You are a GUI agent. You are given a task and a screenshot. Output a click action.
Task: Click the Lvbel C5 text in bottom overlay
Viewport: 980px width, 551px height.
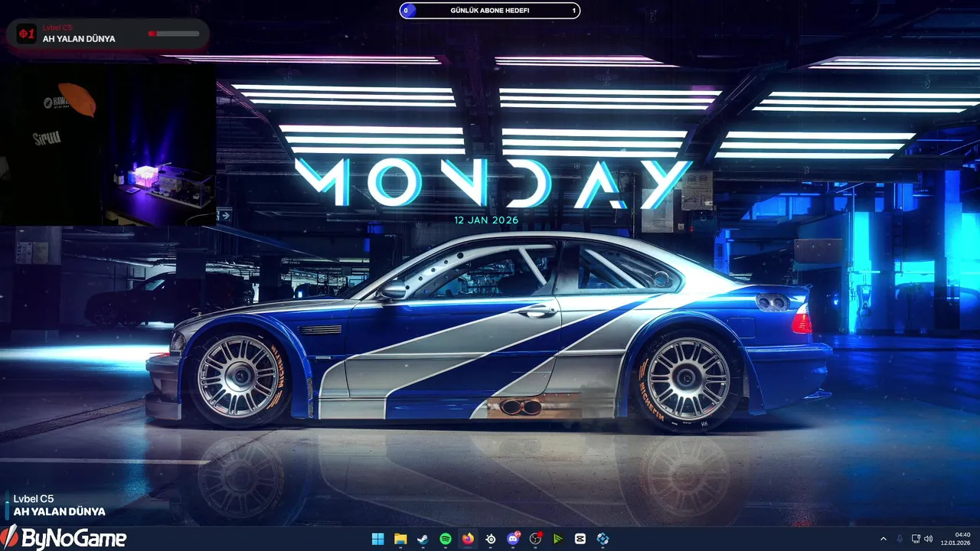pos(34,499)
